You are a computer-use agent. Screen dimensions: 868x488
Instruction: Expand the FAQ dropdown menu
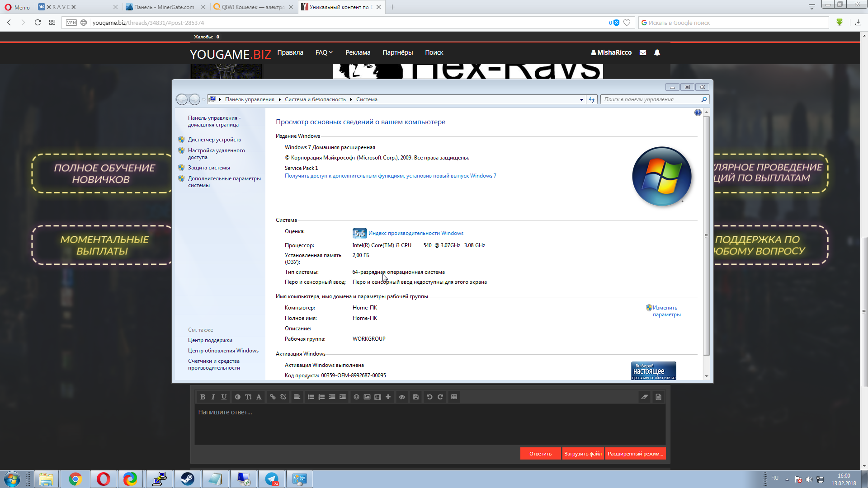point(324,52)
